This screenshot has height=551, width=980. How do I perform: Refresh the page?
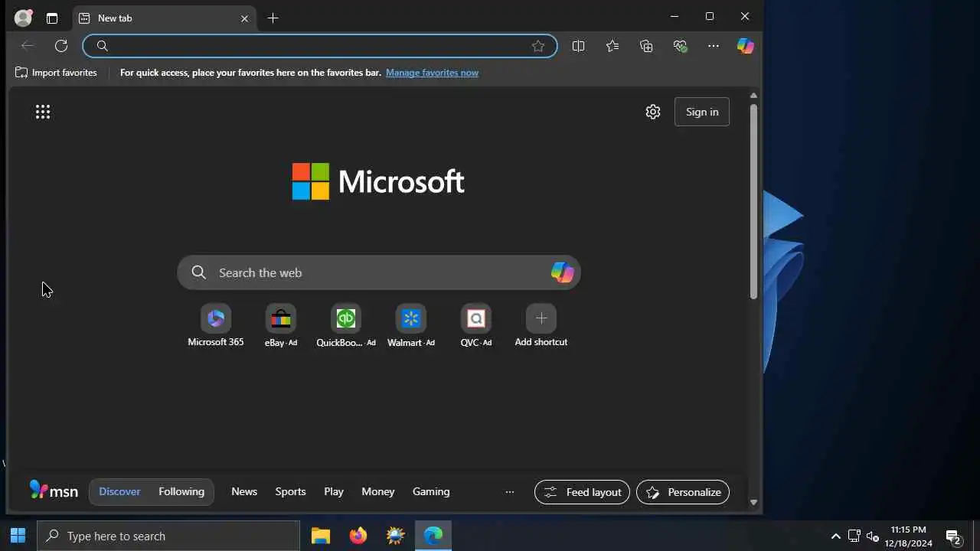[x=61, y=46]
